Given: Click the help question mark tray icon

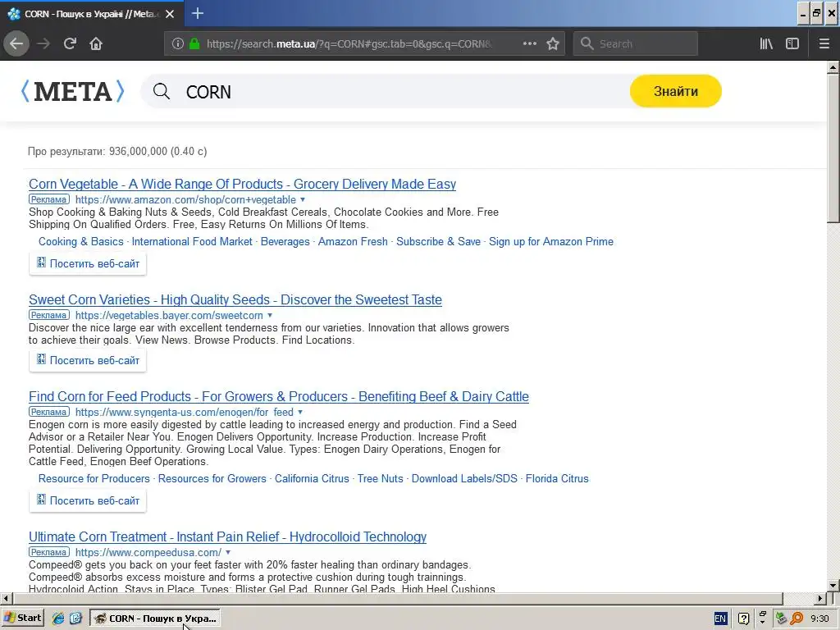Looking at the screenshot, I should click(743, 619).
